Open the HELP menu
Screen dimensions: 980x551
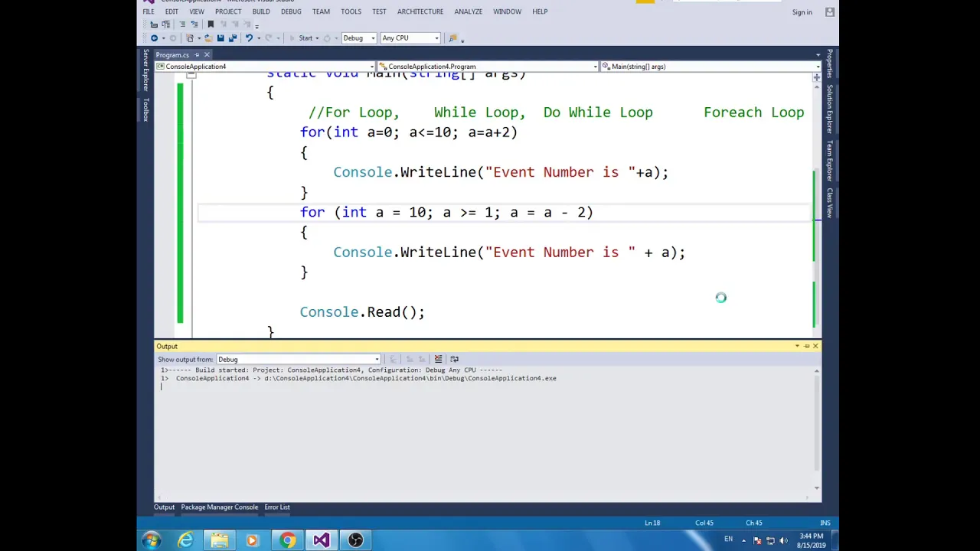540,11
